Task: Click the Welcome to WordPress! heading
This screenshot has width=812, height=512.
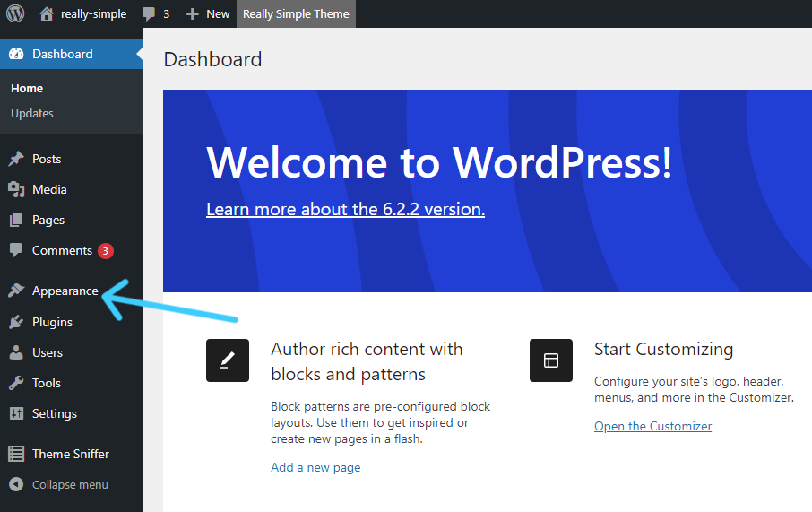Action: 439,162
